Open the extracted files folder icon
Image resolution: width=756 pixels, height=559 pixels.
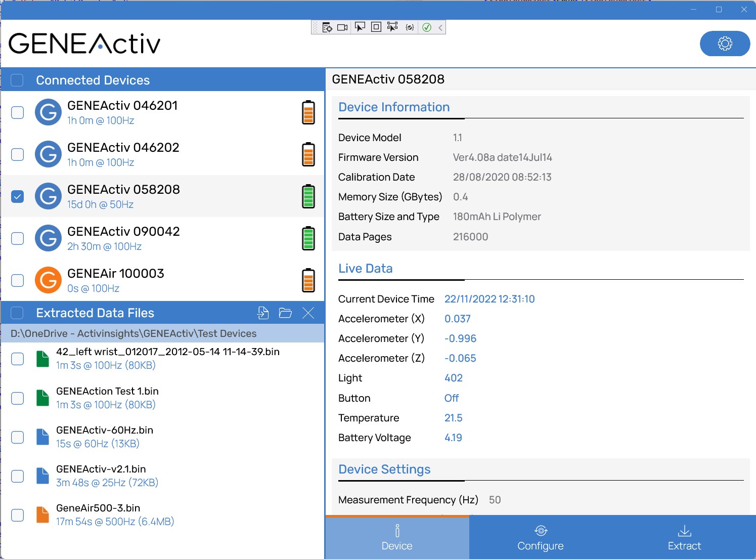point(285,313)
